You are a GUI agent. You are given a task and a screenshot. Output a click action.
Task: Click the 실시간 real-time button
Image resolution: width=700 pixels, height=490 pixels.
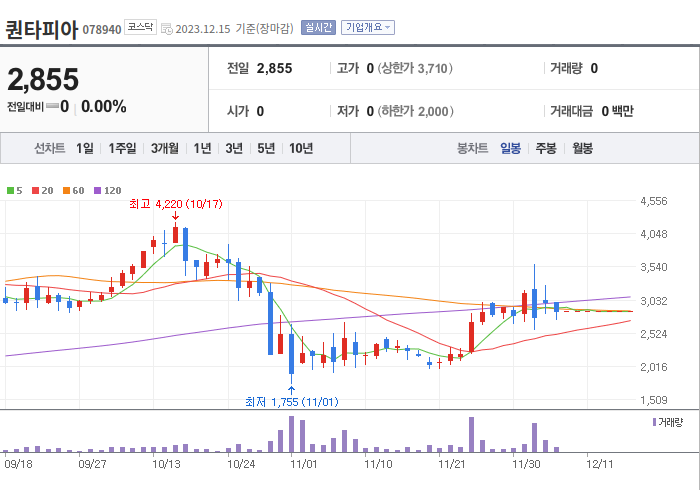[x=318, y=28]
